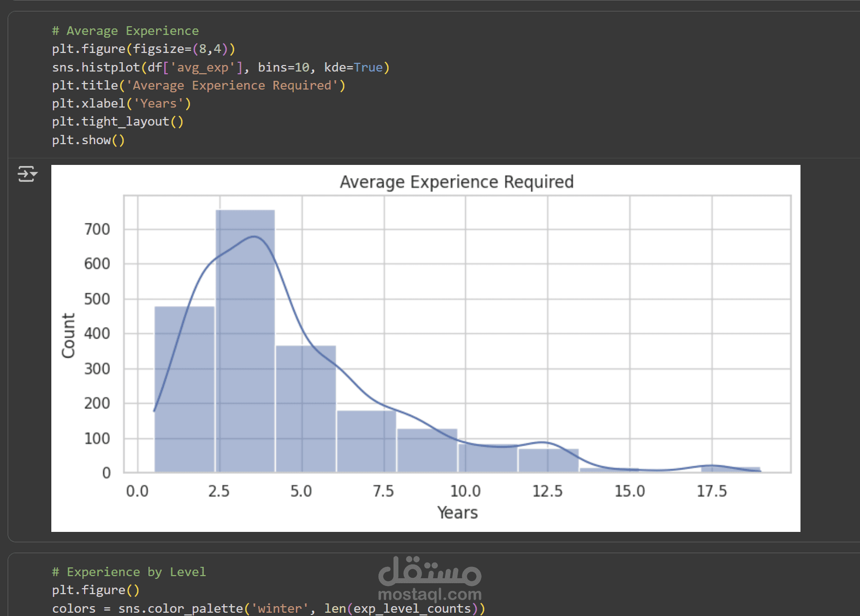860x616 pixels.
Task: Click the cell output toggle icon
Action: tap(27, 174)
